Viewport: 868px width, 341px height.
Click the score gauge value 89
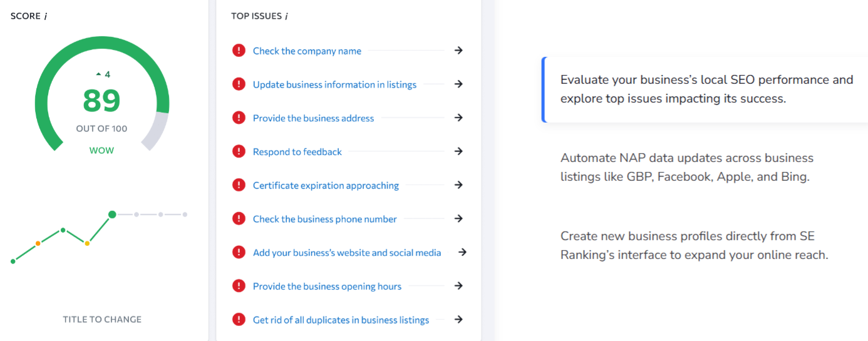101,101
